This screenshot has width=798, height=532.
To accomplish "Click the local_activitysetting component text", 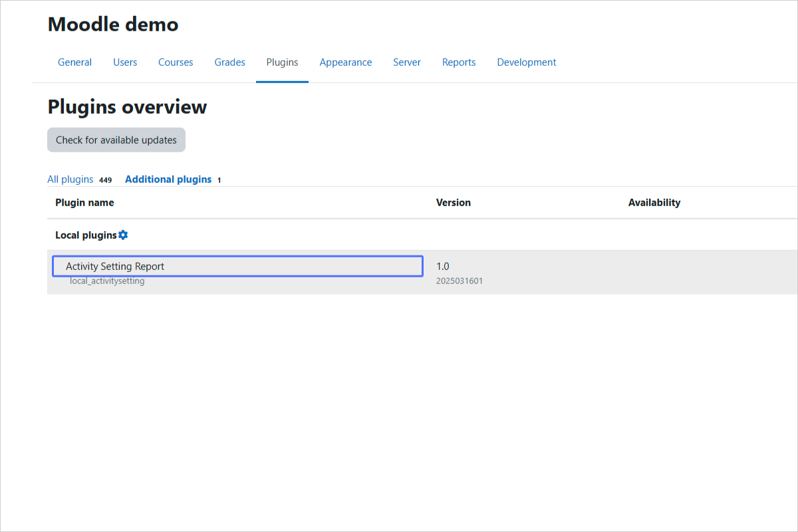I will coord(107,281).
